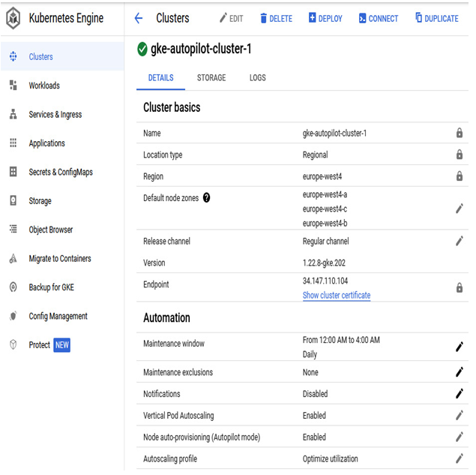Edit the Maintenance window pencil icon

click(460, 347)
